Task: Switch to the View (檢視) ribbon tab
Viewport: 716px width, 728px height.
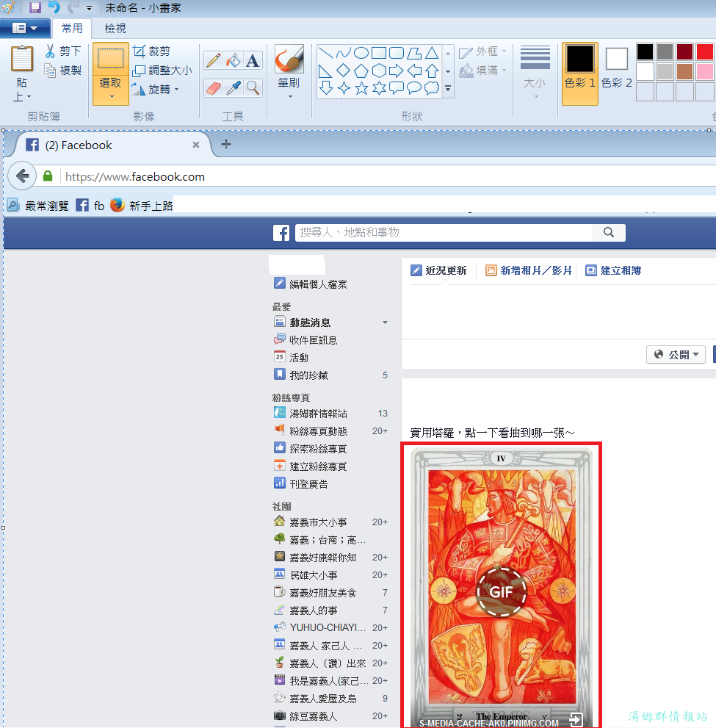Action: [115, 29]
